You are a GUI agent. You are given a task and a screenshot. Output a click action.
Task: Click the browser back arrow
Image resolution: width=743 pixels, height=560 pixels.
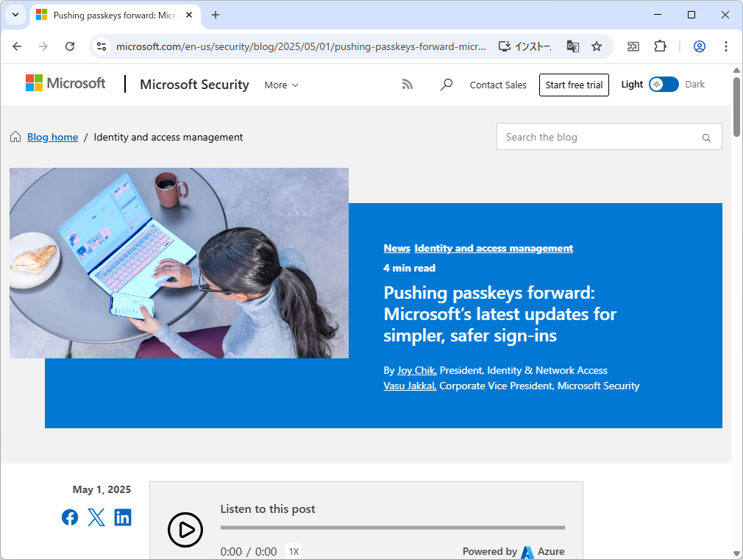(x=17, y=46)
